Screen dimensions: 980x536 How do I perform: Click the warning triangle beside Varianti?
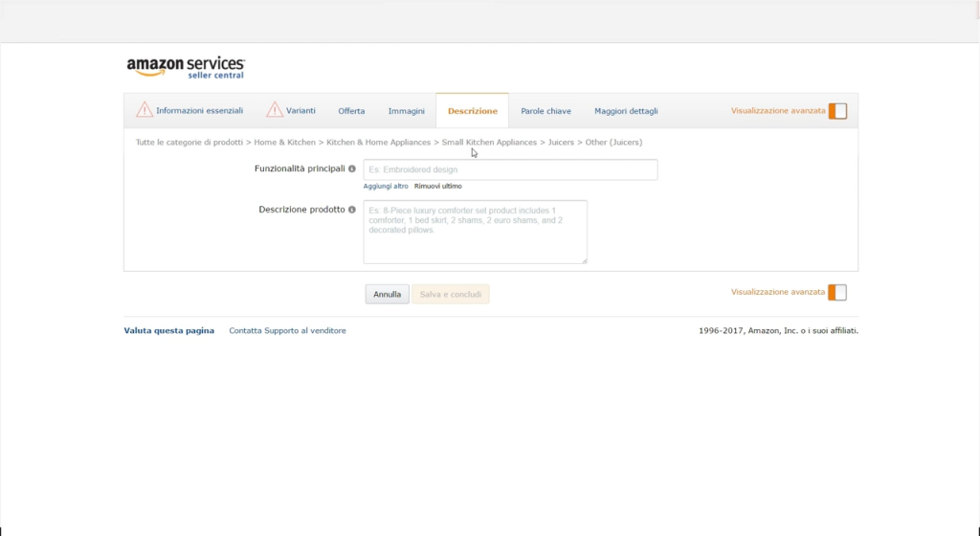[275, 110]
